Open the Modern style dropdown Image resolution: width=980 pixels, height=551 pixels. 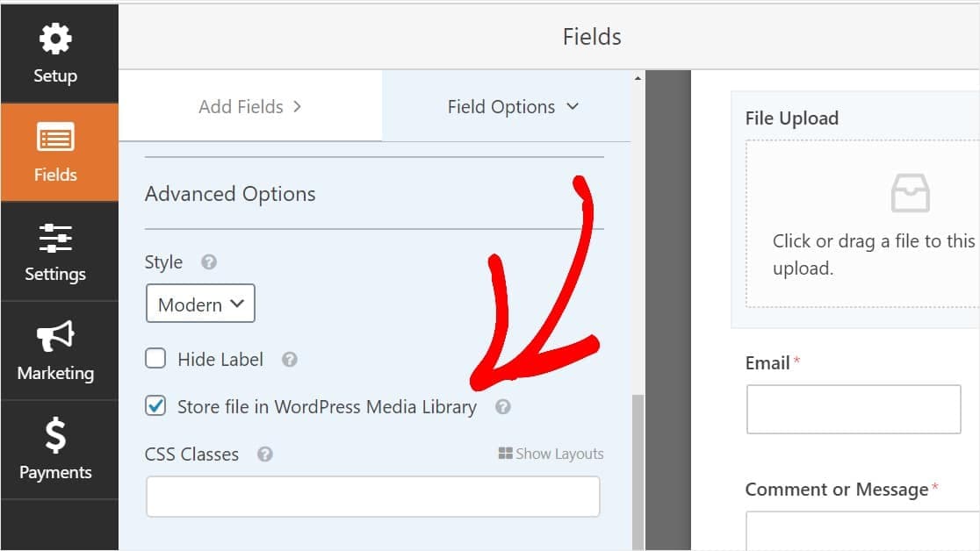(199, 304)
